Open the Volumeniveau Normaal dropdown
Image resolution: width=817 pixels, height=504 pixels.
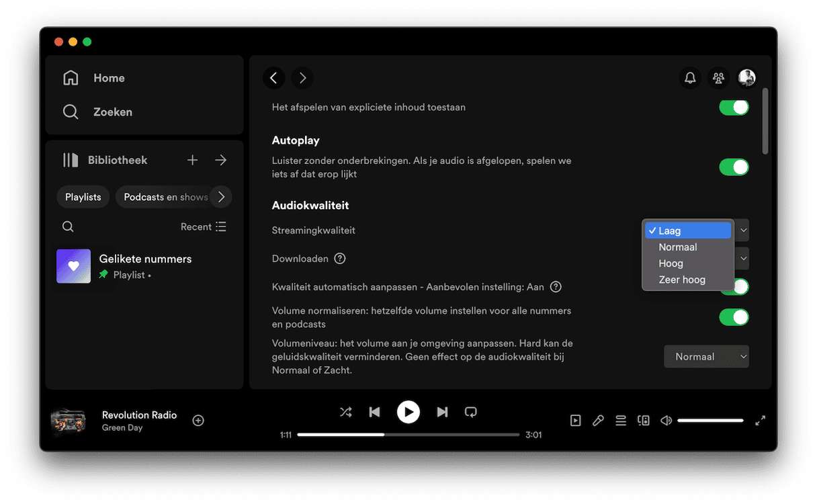706,357
